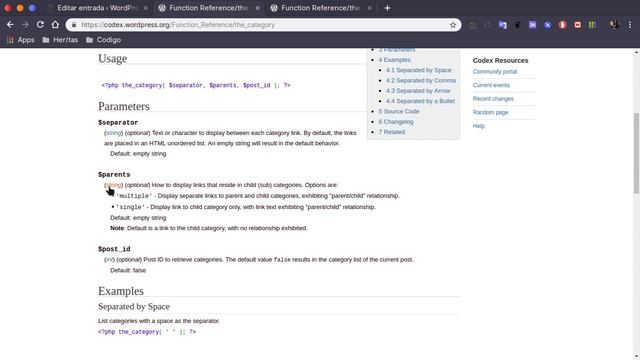Click the Examples heading
The image size is (640, 360).
pos(121,291)
